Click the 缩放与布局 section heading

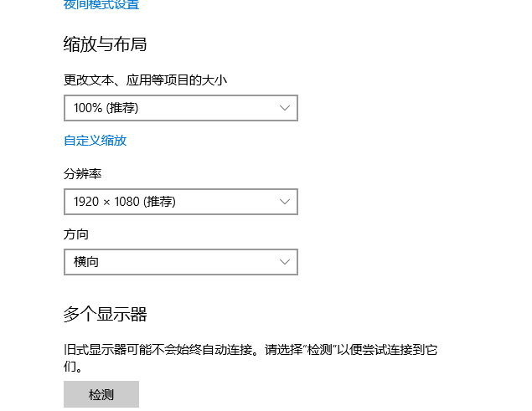(105, 44)
